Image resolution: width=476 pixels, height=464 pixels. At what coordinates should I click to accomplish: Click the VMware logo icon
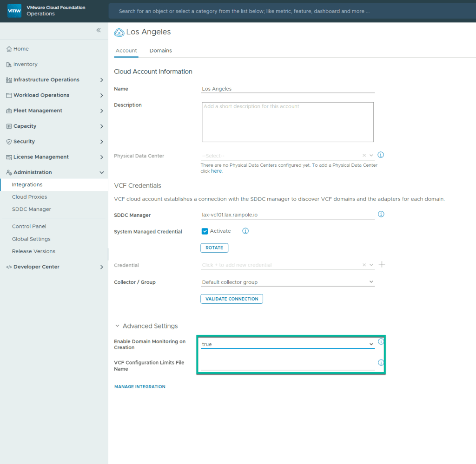click(x=14, y=11)
